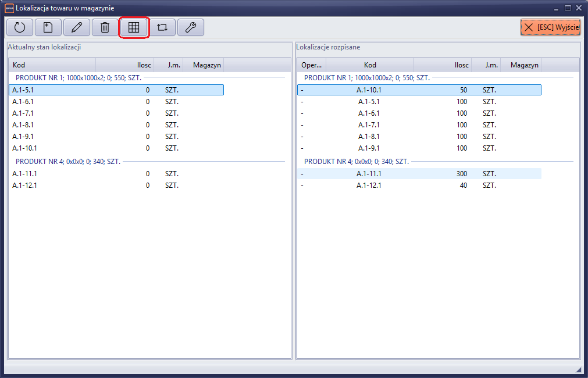Select row A.1-5.1 in left panel

(116, 90)
